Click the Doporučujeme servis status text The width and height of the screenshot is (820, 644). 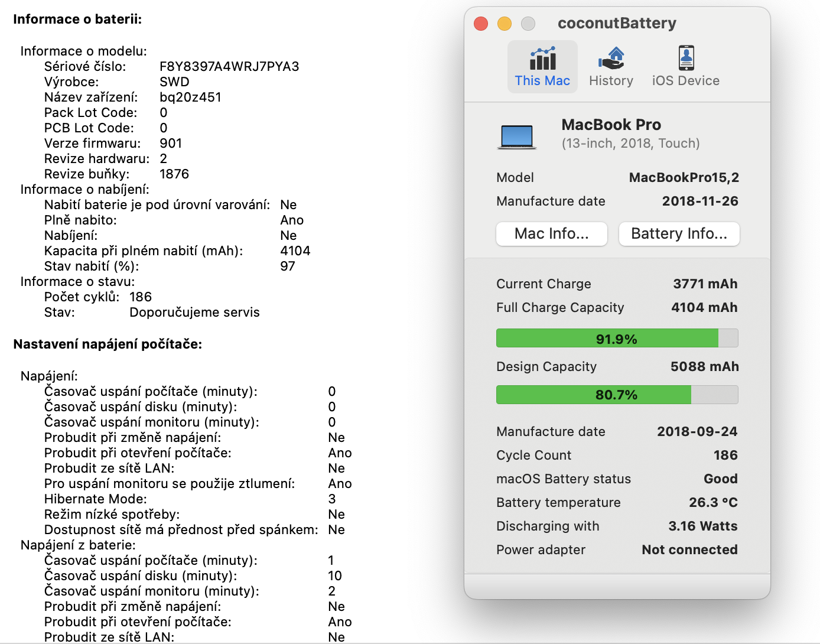pyautogui.click(x=194, y=312)
